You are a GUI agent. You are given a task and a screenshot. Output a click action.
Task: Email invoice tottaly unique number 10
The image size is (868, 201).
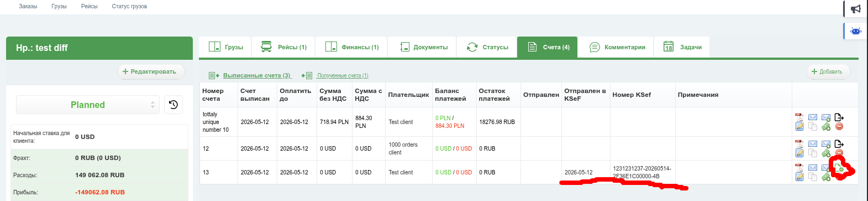812,117
